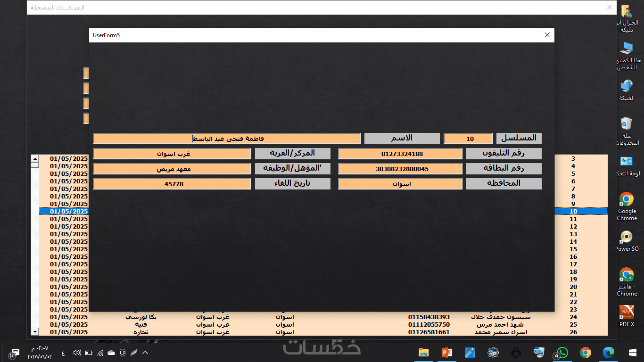Screen dimensions: 644x362
Task: Click phone cell 01158438393
Action: [429, 317]
